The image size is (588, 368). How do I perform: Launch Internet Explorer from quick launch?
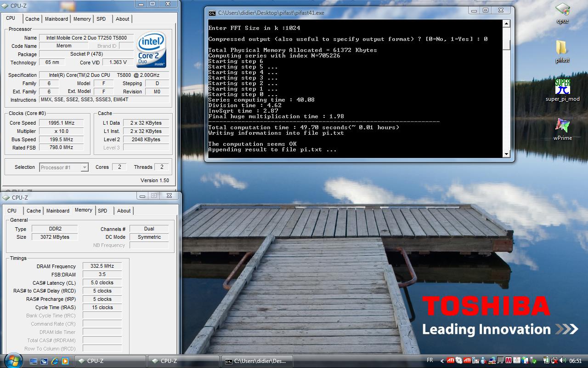(x=55, y=361)
